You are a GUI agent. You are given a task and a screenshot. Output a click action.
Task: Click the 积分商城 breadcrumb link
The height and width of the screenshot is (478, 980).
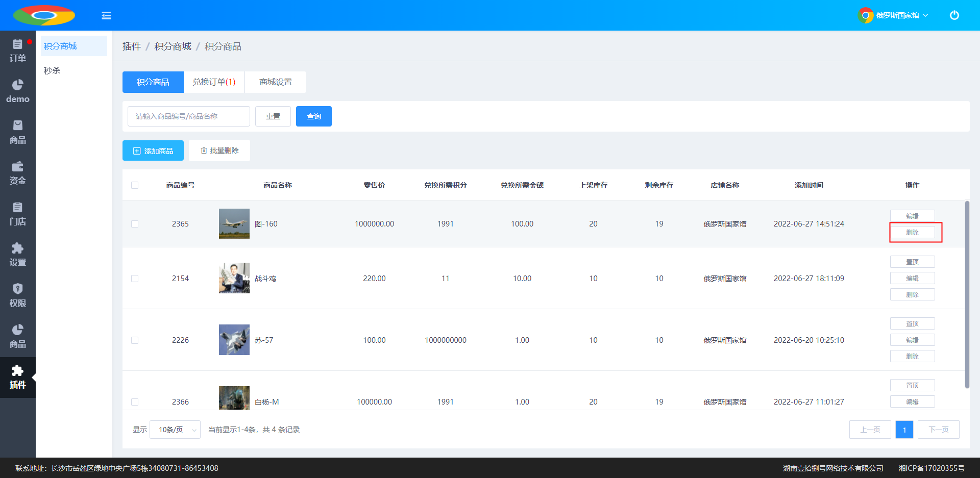click(173, 46)
